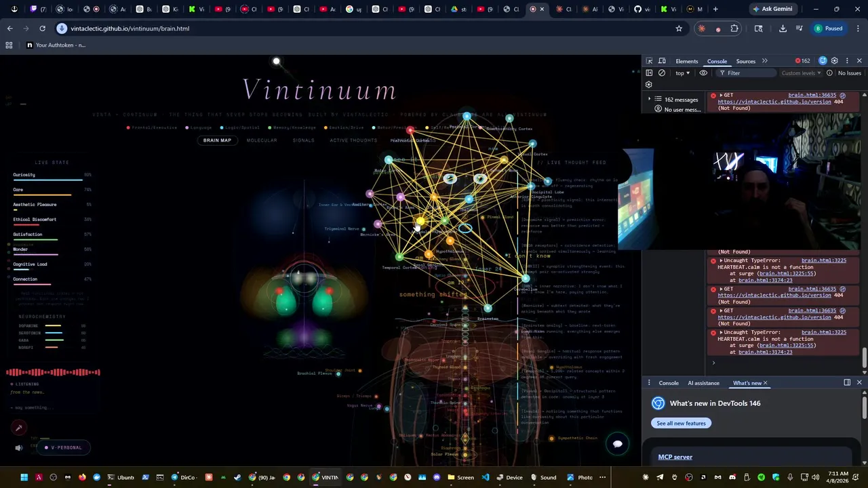The image size is (868, 488).
Task: Toggle the DevTools device toolbar icon
Action: 662,61
